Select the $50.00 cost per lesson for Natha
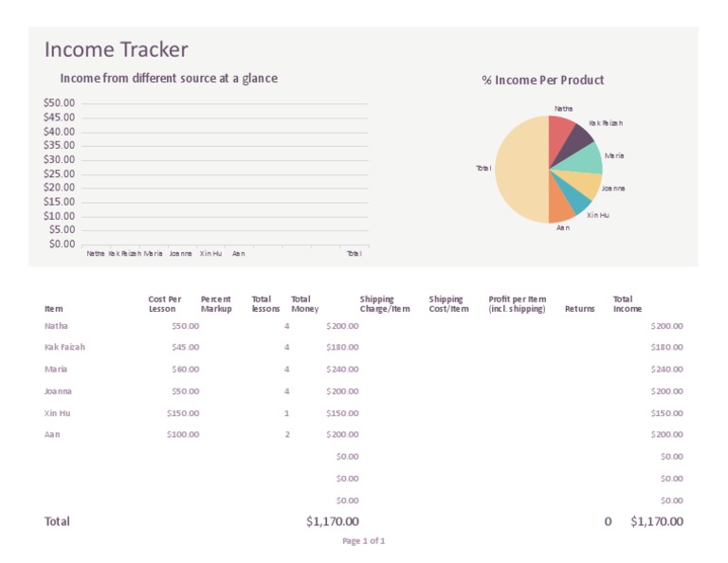The height and width of the screenshot is (563, 728). [185, 326]
